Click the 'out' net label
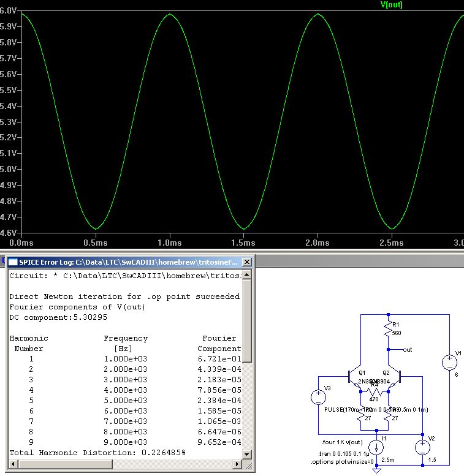464x476 pixels. (x=408, y=350)
